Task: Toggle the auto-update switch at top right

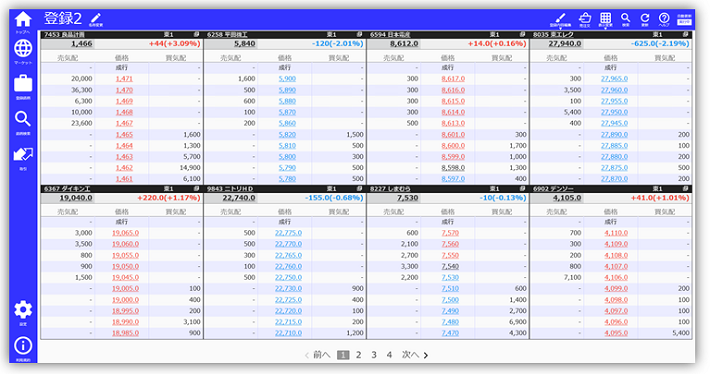Action: (684, 19)
